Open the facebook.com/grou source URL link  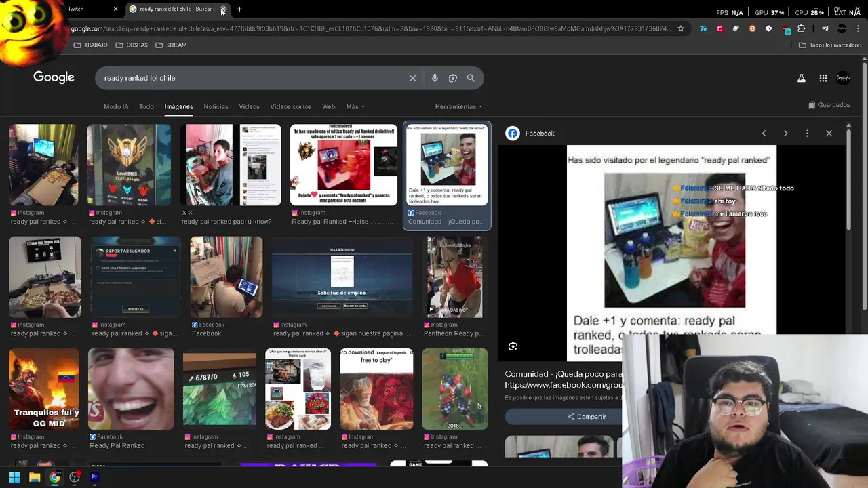tap(564, 385)
